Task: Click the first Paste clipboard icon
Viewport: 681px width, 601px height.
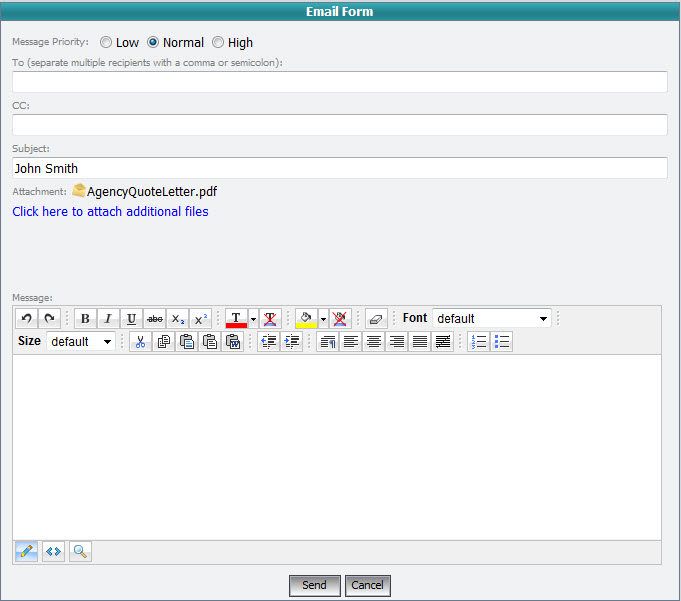Action: (x=187, y=342)
